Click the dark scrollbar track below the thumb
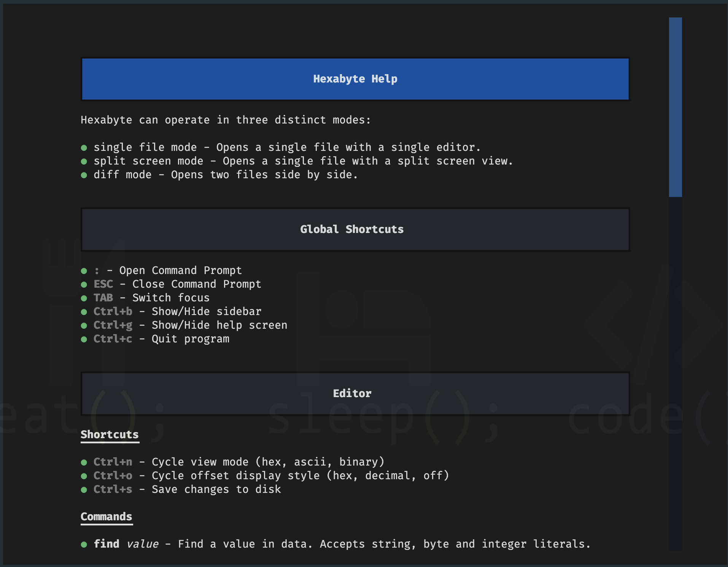 click(x=675, y=372)
